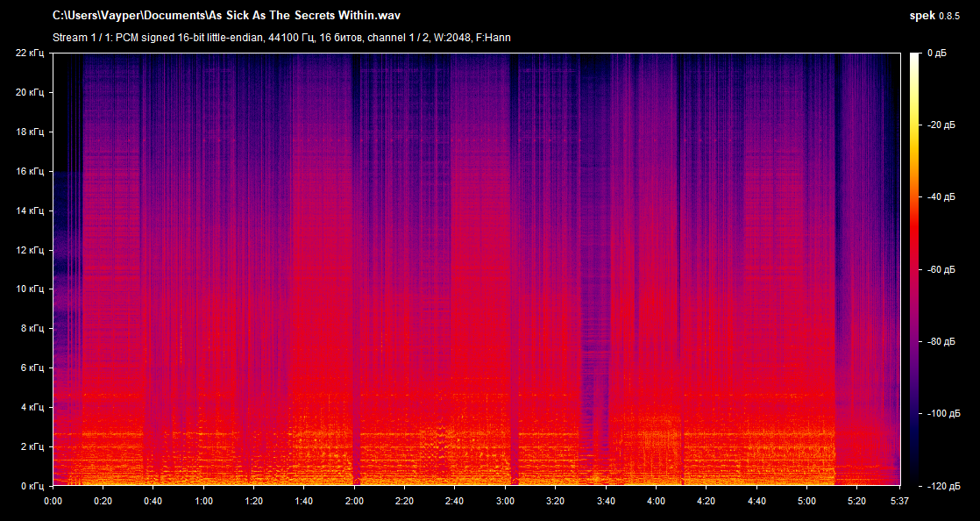Viewport: 980px width, 521px height.
Task: Click the stream info line text
Action: pos(281,38)
